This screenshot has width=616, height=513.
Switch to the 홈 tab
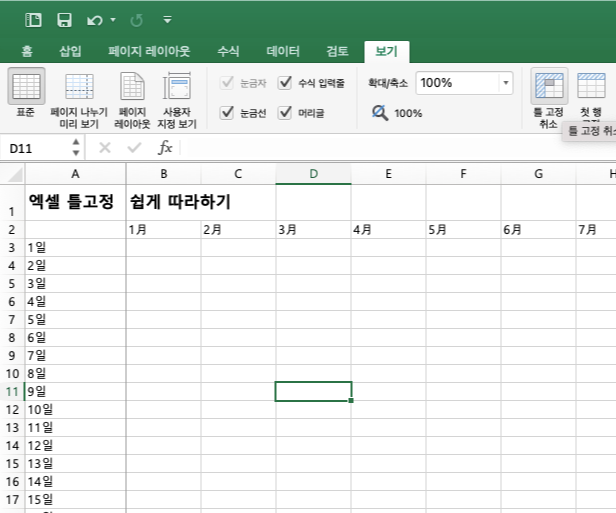27,51
